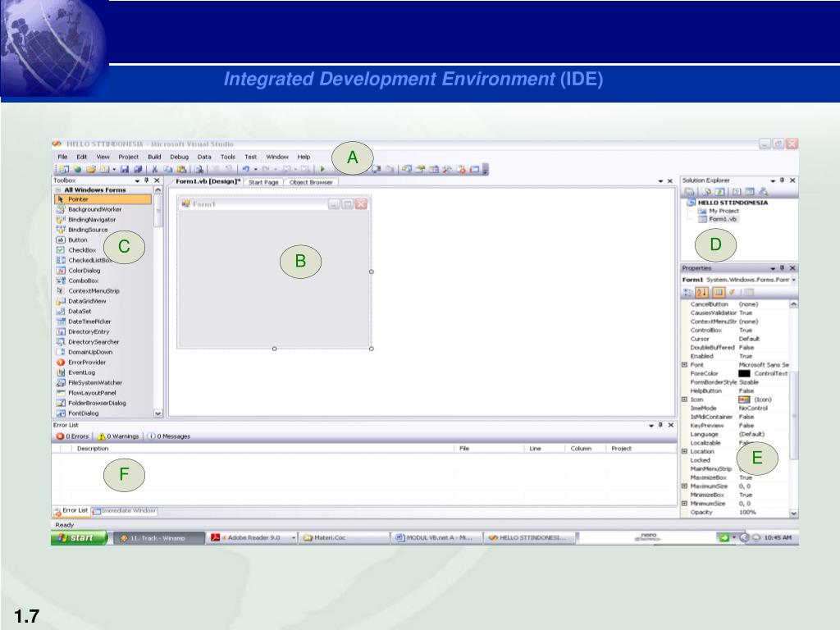Open the Properties object selector dropdown

(794, 280)
